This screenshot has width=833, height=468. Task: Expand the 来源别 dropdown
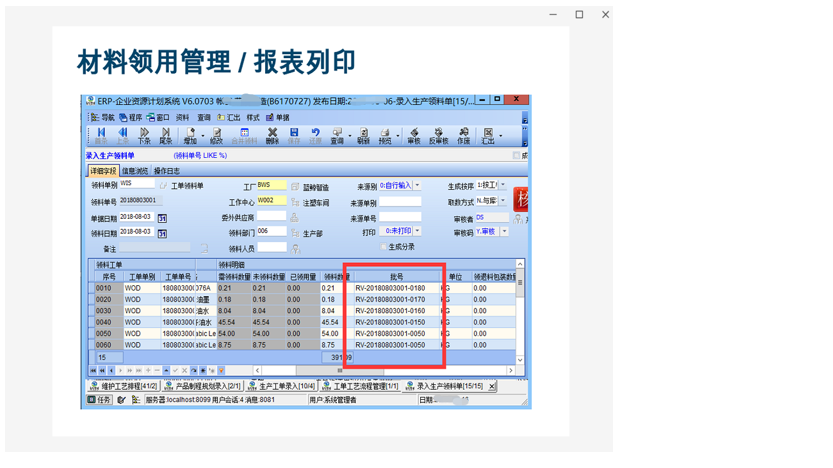pyautogui.click(x=417, y=186)
